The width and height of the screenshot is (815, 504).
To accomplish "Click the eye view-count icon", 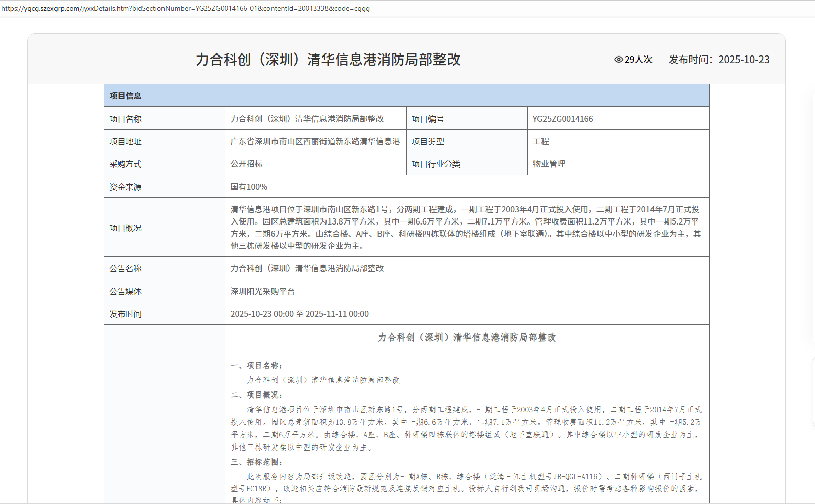I will [x=618, y=60].
